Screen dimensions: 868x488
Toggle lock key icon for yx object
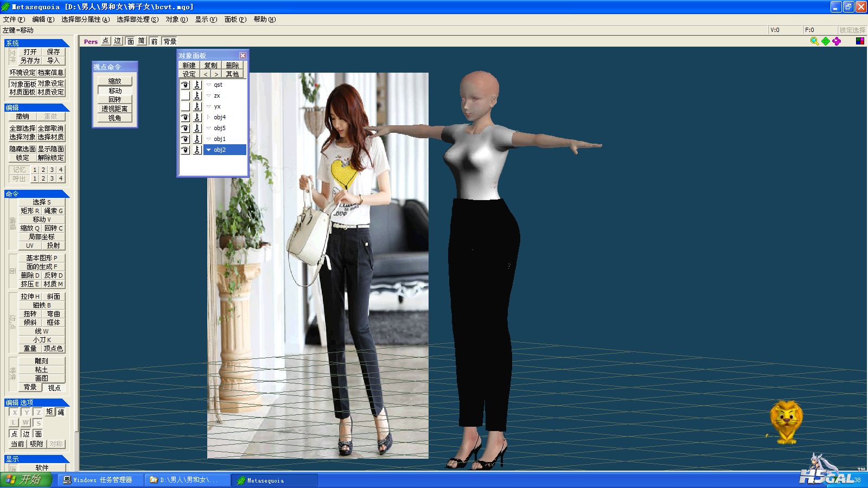(197, 106)
